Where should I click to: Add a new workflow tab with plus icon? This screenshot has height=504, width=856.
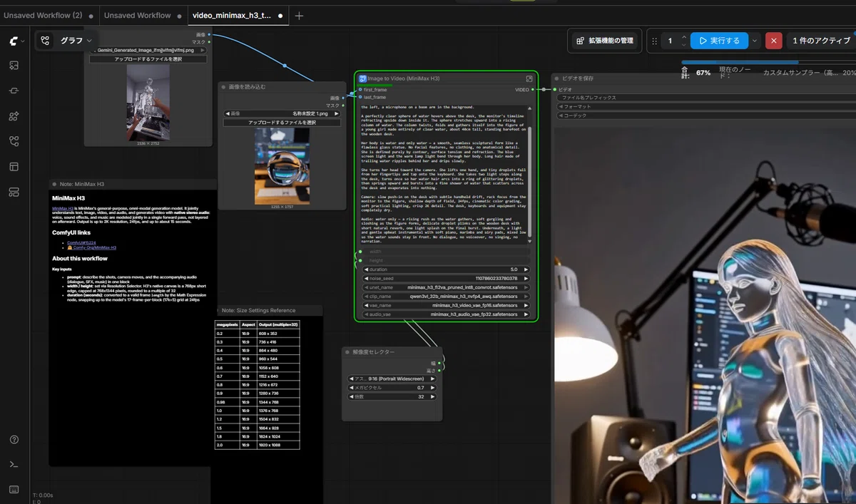[299, 16]
